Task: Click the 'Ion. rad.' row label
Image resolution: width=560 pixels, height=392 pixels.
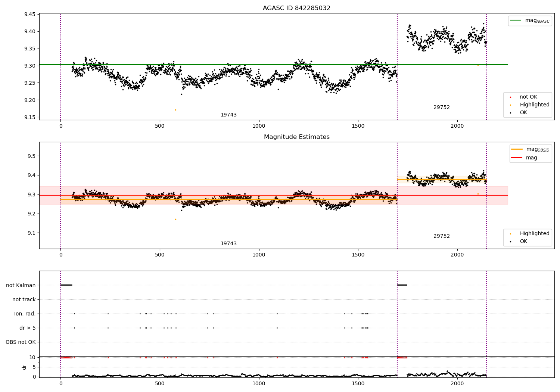Action: 25,314
